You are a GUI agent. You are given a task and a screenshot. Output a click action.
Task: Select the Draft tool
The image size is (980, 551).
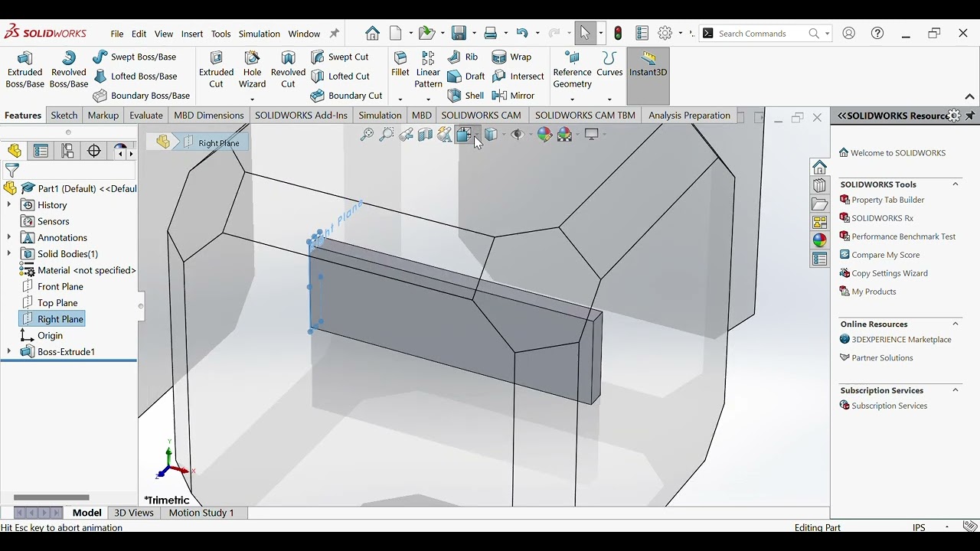click(466, 76)
